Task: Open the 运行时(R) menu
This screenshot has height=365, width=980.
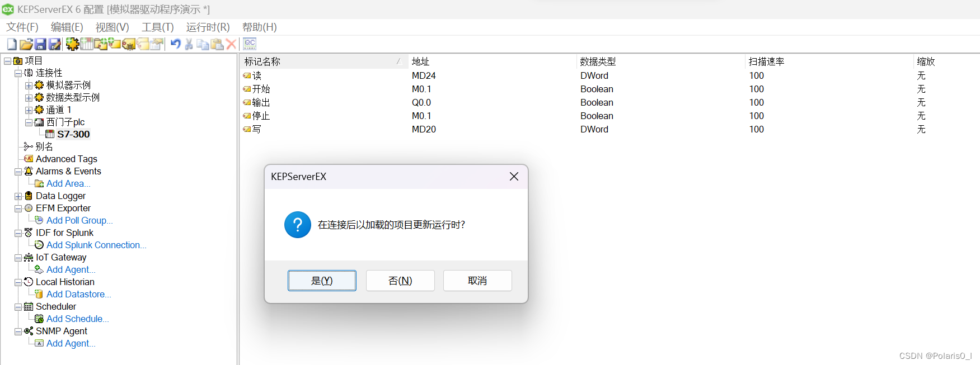Action: coord(208,27)
